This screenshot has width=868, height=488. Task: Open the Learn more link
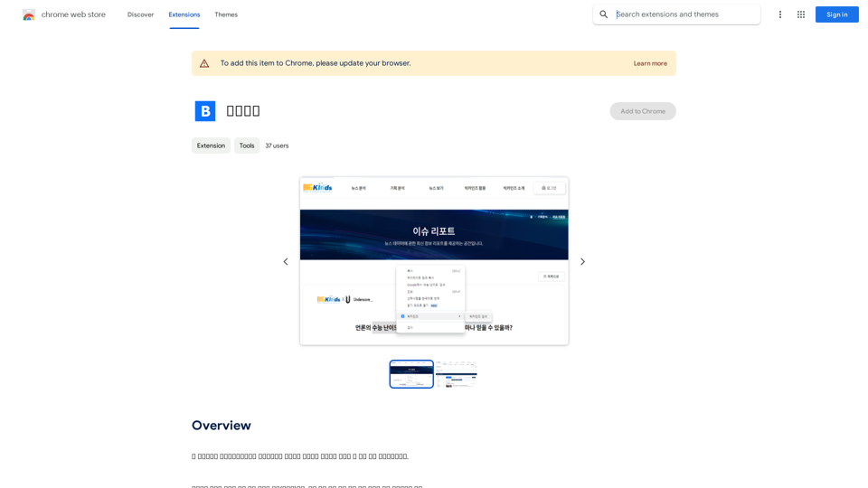click(650, 63)
